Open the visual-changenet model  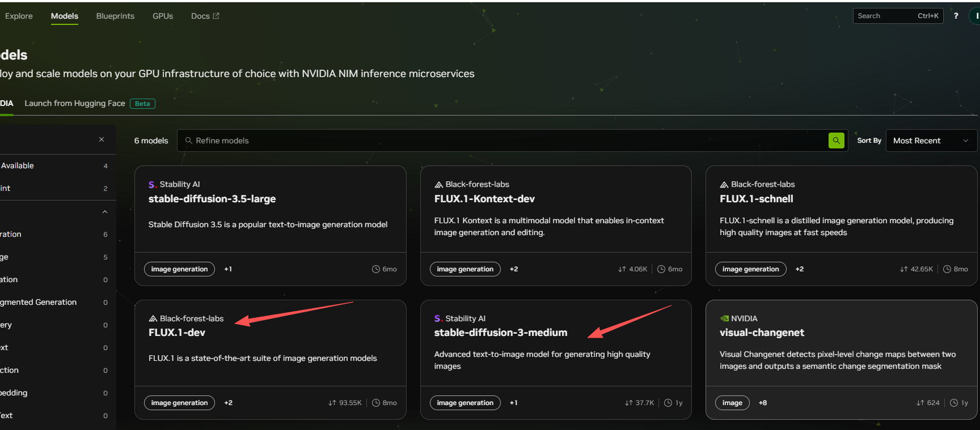[x=762, y=333]
